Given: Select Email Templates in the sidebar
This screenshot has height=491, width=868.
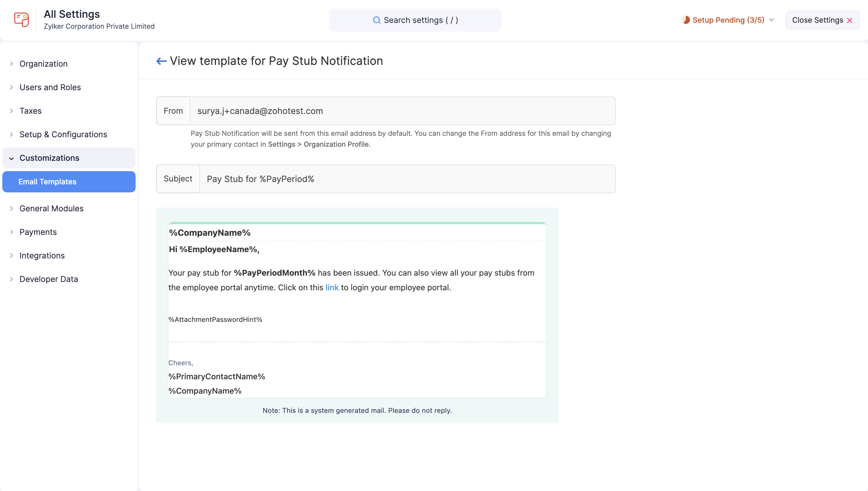Looking at the screenshot, I should tap(47, 181).
